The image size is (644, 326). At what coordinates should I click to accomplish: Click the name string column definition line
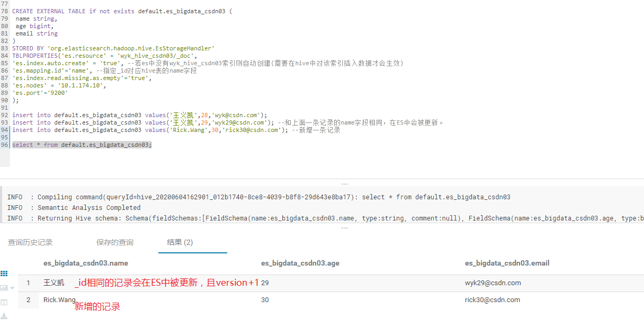(36, 19)
